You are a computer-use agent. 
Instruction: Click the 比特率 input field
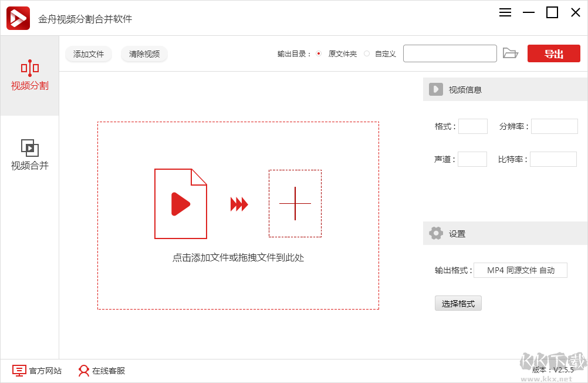pyautogui.click(x=554, y=159)
